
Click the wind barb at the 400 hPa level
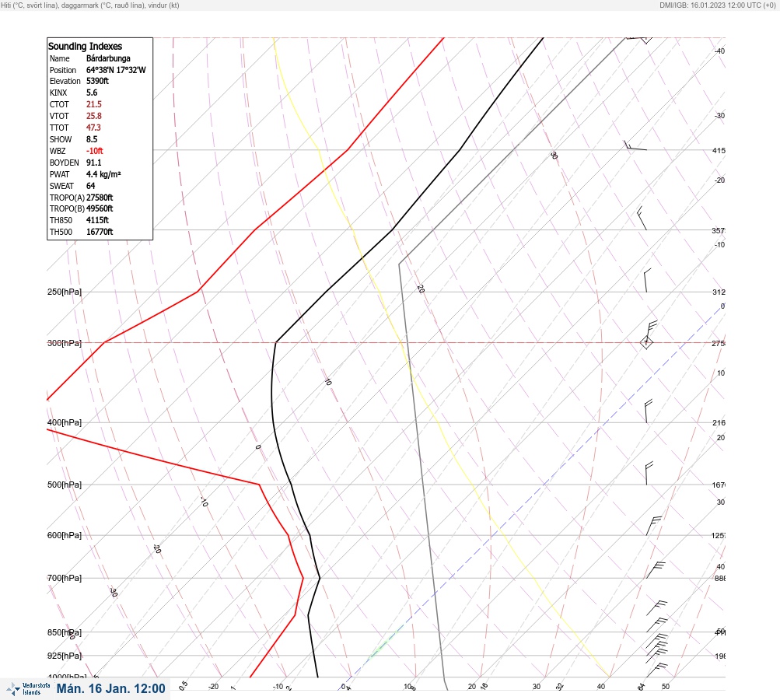point(647,411)
